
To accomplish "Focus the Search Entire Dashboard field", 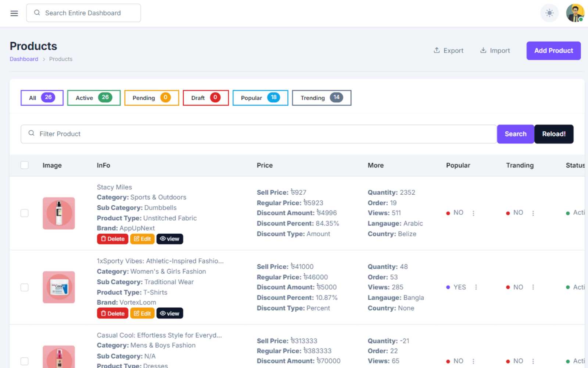I will pos(83,13).
